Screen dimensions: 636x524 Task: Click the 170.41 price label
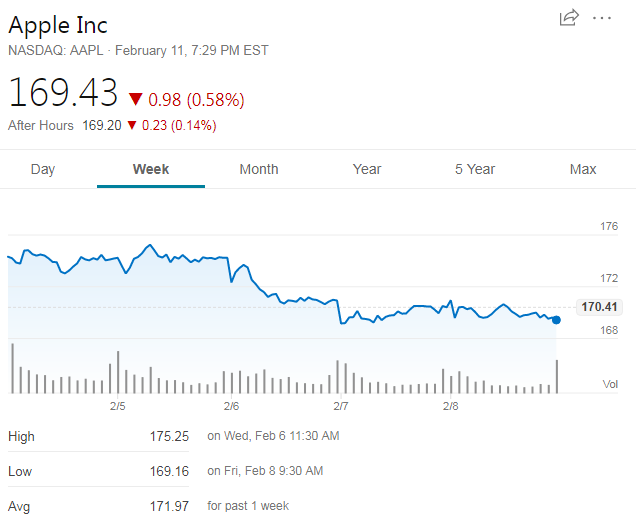point(598,307)
